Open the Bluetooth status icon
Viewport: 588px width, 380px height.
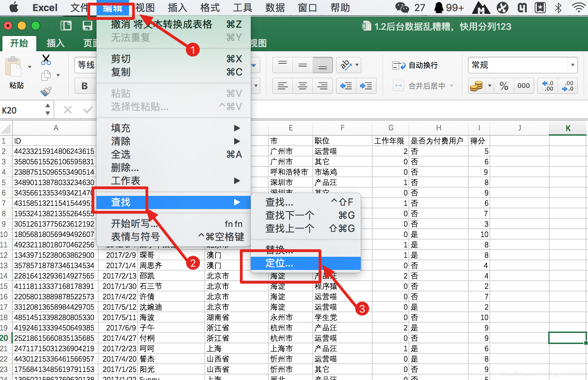(558, 7)
